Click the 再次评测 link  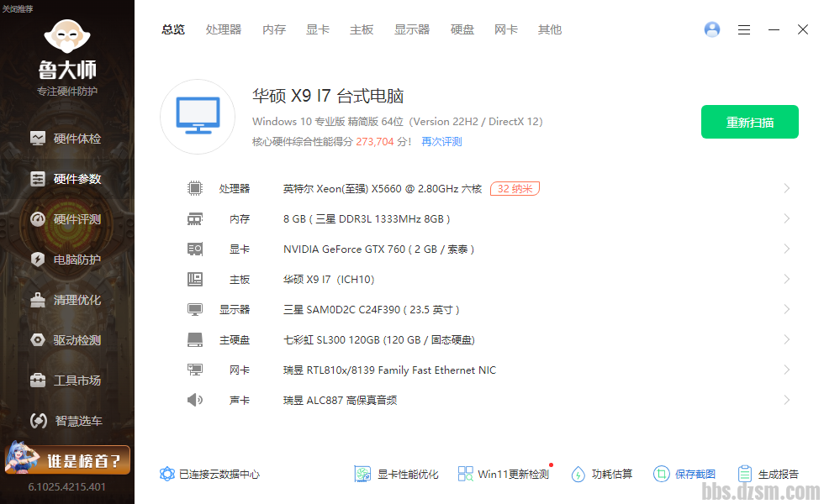tap(441, 141)
